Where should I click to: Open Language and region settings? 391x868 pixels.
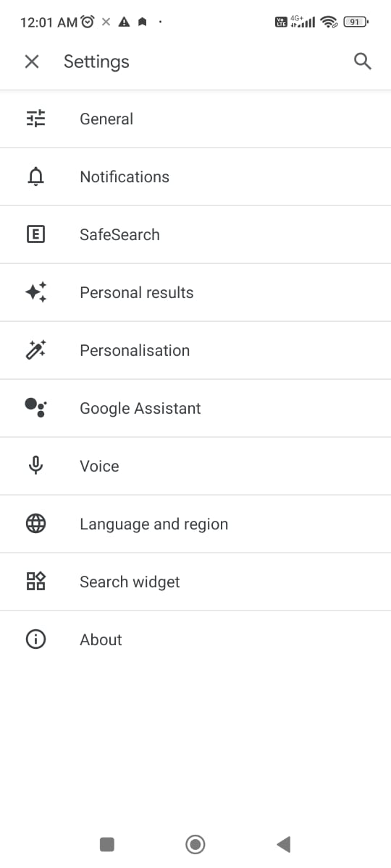point(195,524)
